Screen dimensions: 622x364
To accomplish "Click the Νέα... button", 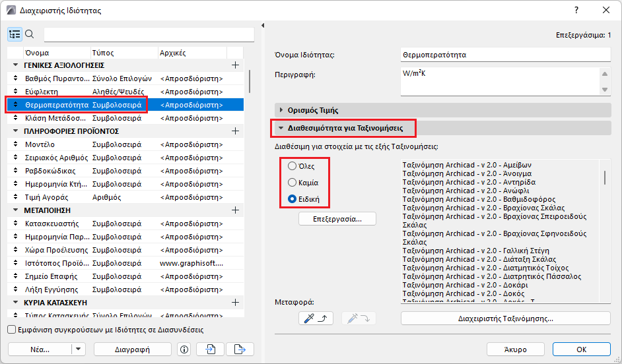I will tap(40, 349).
